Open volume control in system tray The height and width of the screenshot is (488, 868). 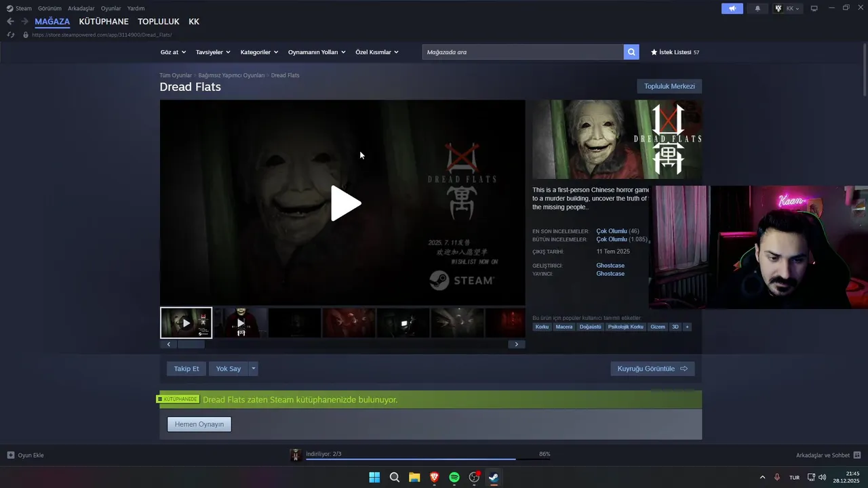coord(823,477)
